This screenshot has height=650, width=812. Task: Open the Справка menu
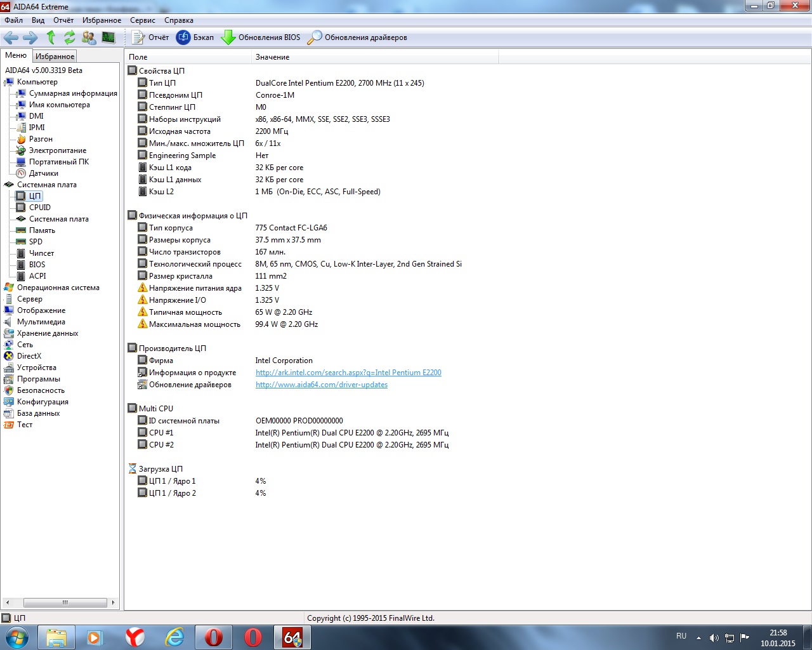[179, 20]
